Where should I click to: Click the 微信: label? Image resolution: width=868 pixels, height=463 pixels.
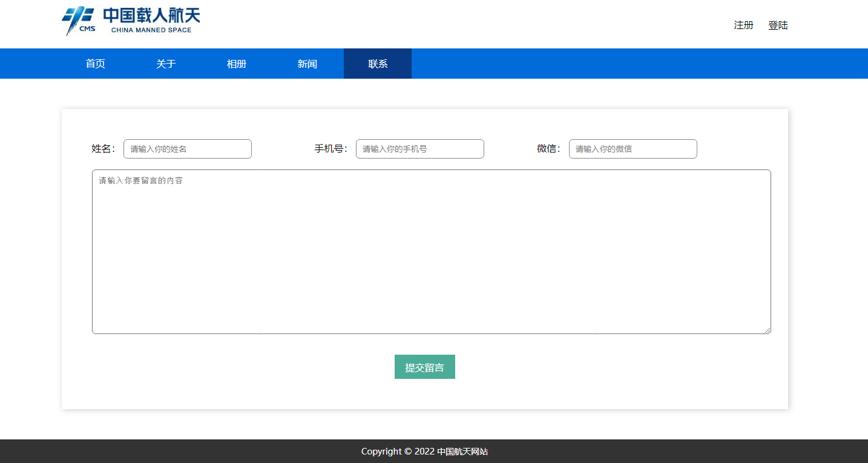pos(549,149)
